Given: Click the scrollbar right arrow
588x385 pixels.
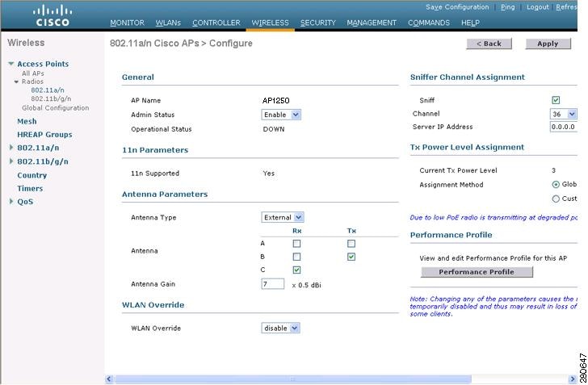Looking at the screenshot, I should [572, 379].
